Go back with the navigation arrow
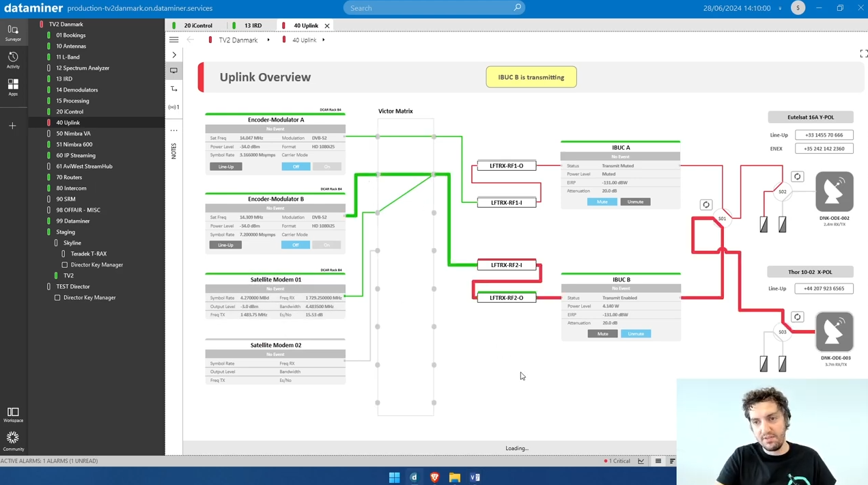 pos(191,40)
